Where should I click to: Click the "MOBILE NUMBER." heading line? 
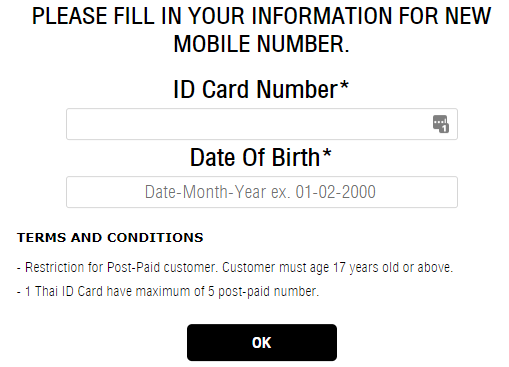pos(262,44)
